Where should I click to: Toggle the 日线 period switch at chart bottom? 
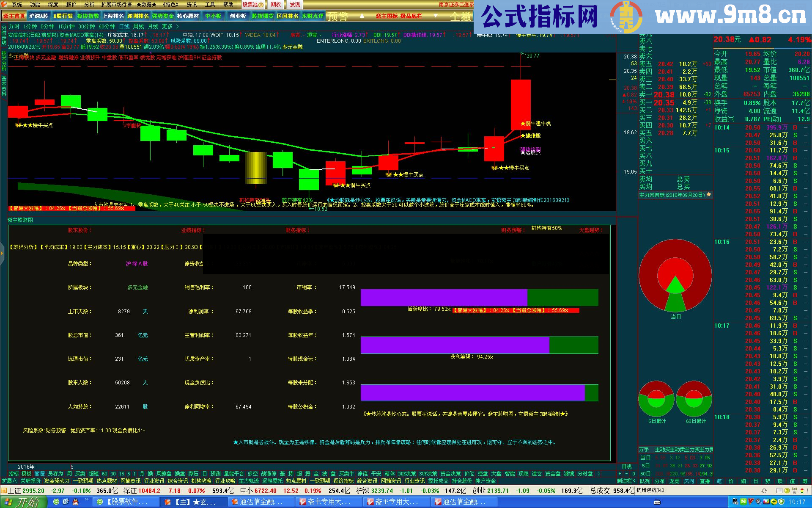tap(627, 467)
